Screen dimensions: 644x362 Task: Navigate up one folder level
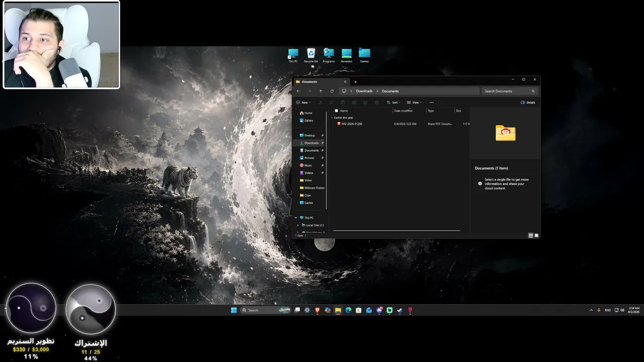point(320,91)
